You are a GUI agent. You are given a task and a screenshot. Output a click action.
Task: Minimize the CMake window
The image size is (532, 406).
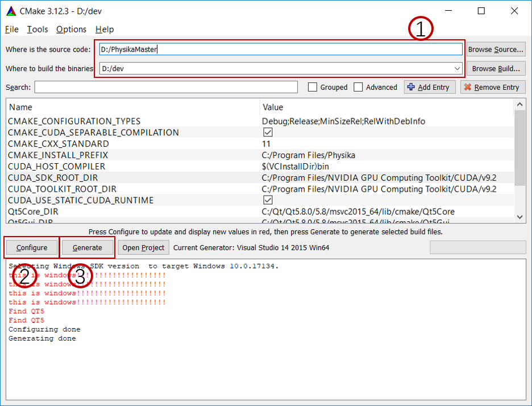pyautogui.click(x=448, y=11)
